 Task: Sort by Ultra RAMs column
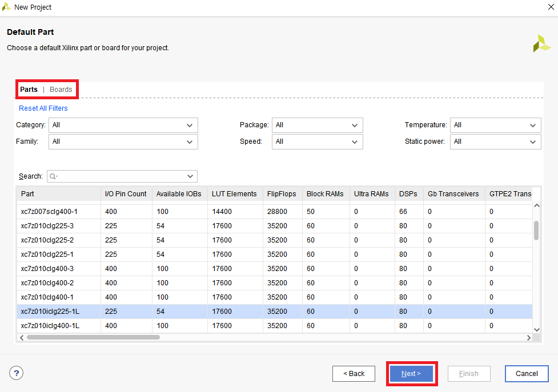tap(372, 193)
